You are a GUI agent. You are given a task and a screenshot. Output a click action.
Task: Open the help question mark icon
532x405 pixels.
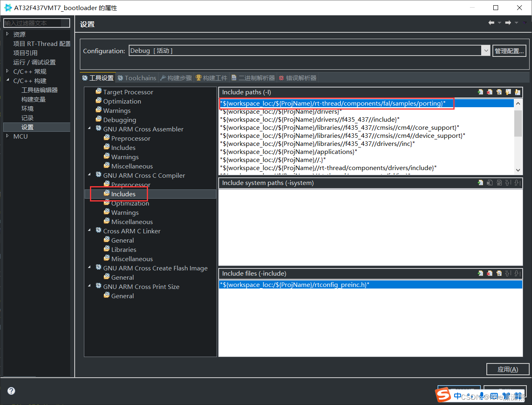coord(11,390)
